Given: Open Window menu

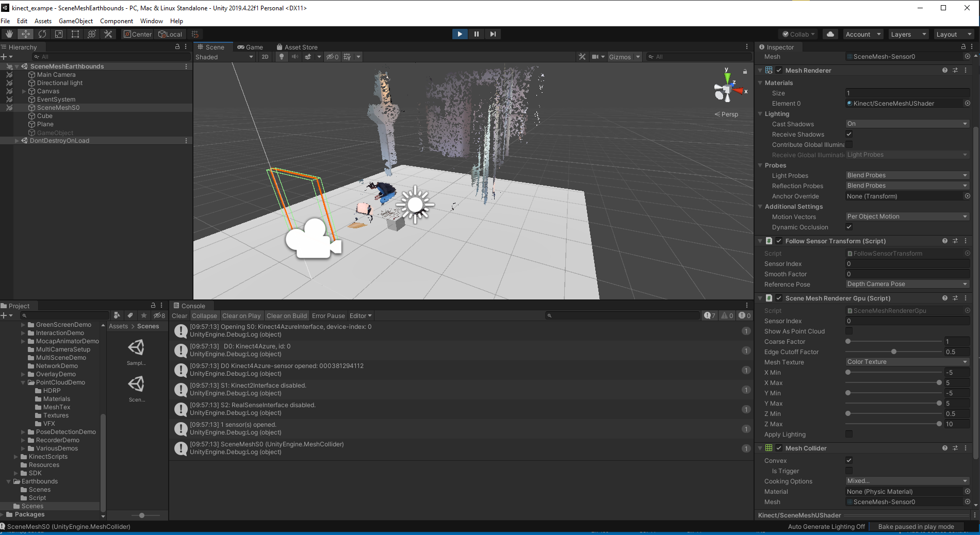Looking at the screenshot, I should (x=152, y=21).
